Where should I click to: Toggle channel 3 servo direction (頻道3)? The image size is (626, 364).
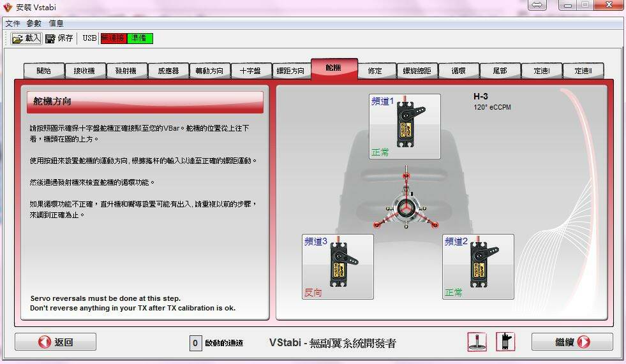(338, 266)
